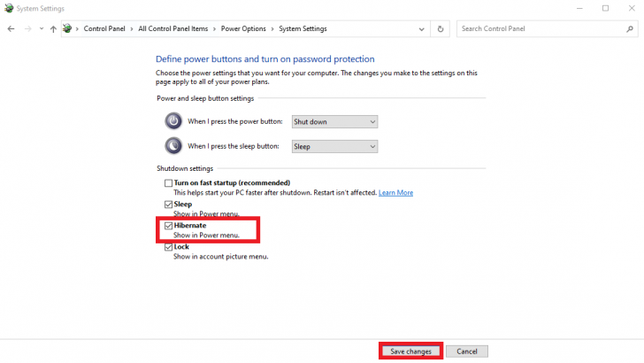
Task: Click the sleep button moon icon
Action: click(173, 146)
